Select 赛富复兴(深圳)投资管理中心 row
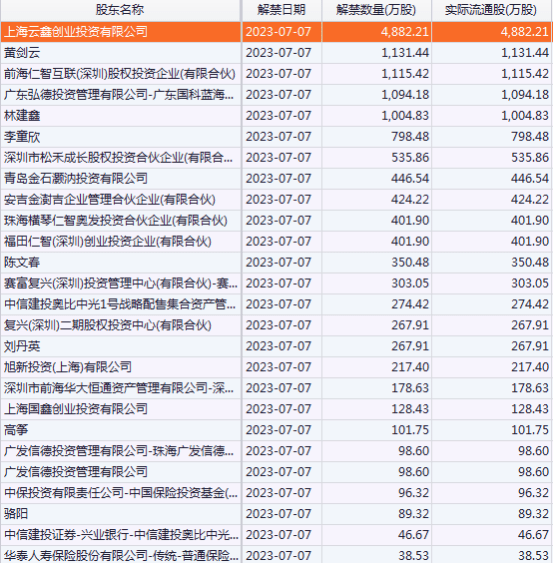Screen dimensions: 554x564 (276, 283)
